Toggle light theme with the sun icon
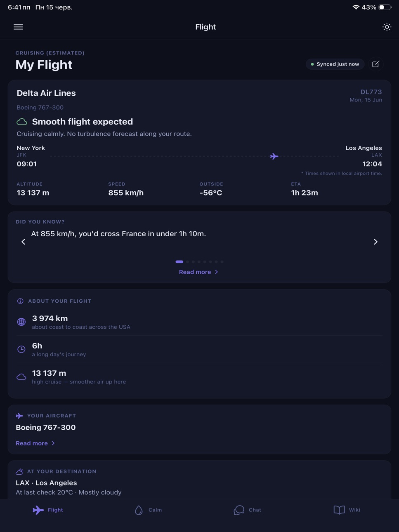 tap(387, 27)
